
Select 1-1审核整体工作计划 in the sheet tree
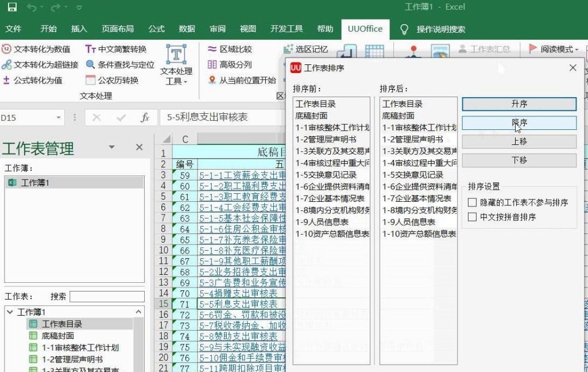(80, 348)
